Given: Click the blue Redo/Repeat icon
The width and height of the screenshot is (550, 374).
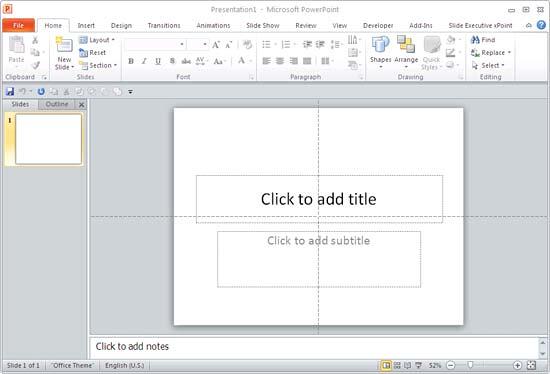Looking at the screenshot, I should pos(41,92).
